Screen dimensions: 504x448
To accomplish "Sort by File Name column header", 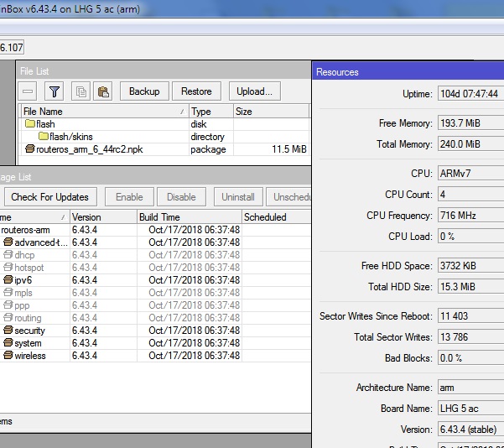I will 105,112.
